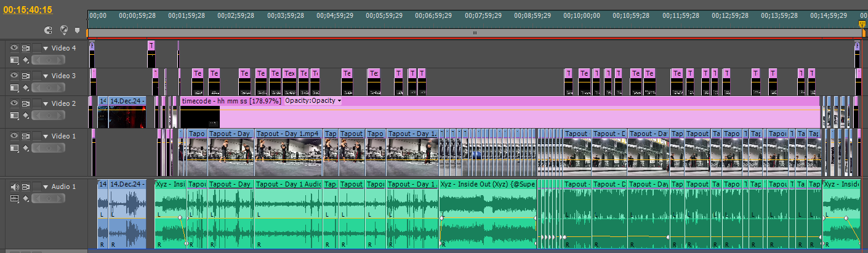
Task: Click Show Keyframes icon on Video 2
Action: [x=26, y=116]
